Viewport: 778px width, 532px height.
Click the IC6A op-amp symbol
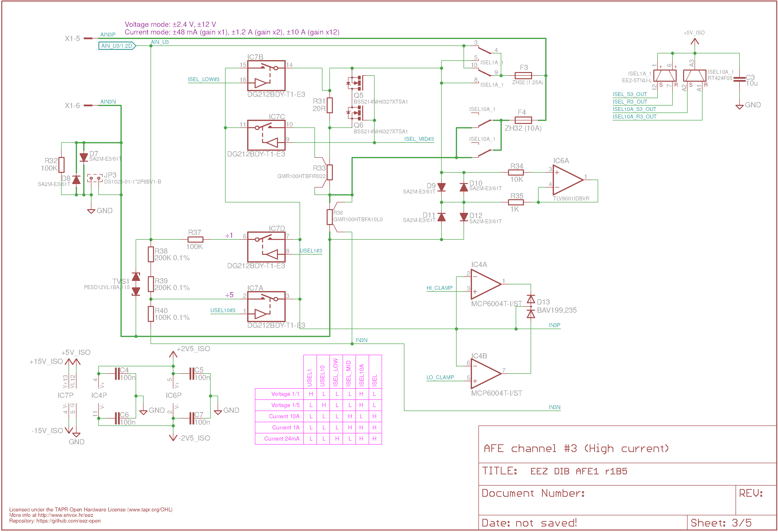(568, 180)
